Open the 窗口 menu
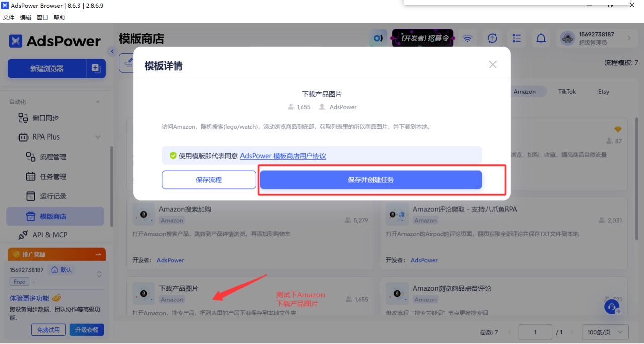This screenshot has width=644, height=344. tap(42, 17)
